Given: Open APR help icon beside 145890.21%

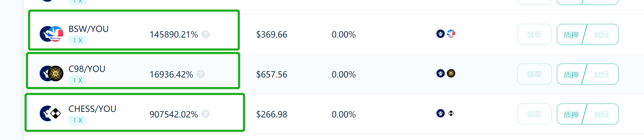Looking at the screenshot, I should [x=205, y=34].
